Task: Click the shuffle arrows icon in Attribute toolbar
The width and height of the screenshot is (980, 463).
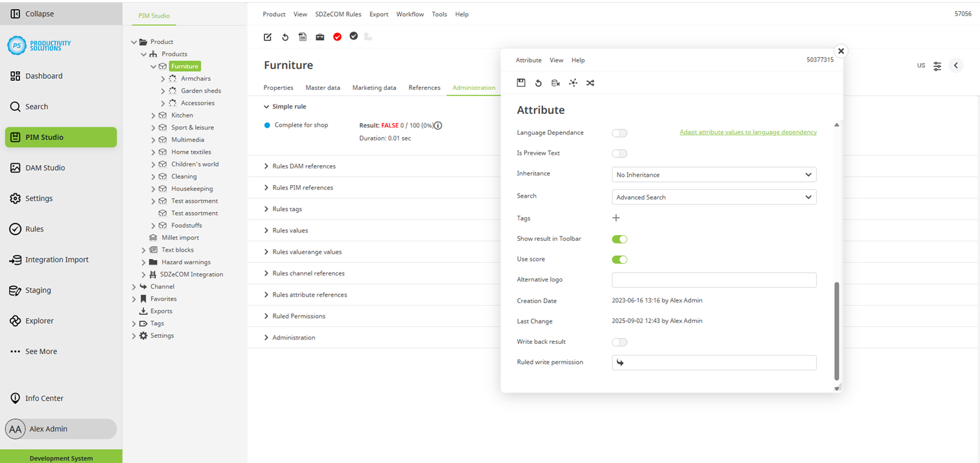Action: click(x=590, y=83)
